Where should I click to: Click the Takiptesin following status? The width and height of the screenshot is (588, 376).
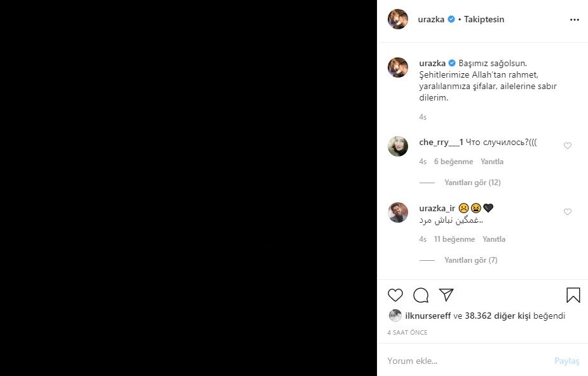pos(484,19)
